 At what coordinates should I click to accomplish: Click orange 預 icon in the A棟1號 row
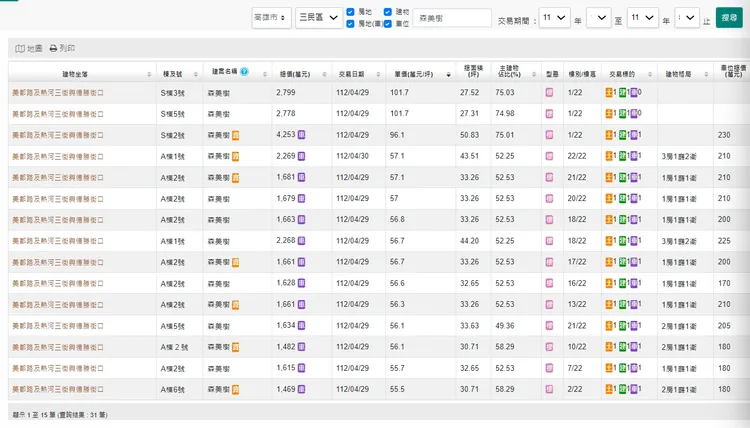236,156
